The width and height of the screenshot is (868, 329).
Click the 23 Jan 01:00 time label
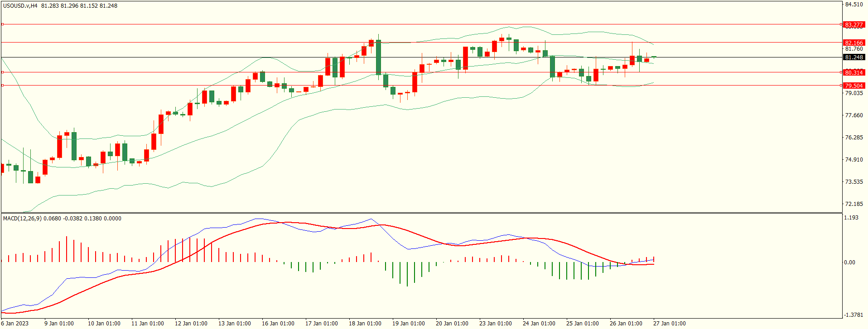(495, 324)
